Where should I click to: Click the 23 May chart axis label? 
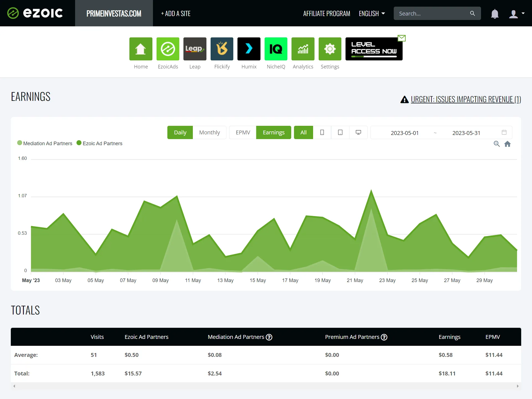pos(387,280)
